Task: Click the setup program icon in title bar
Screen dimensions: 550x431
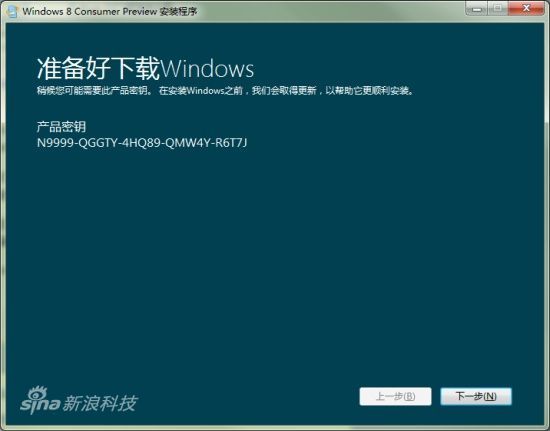Action: click(x=12, y=11)
